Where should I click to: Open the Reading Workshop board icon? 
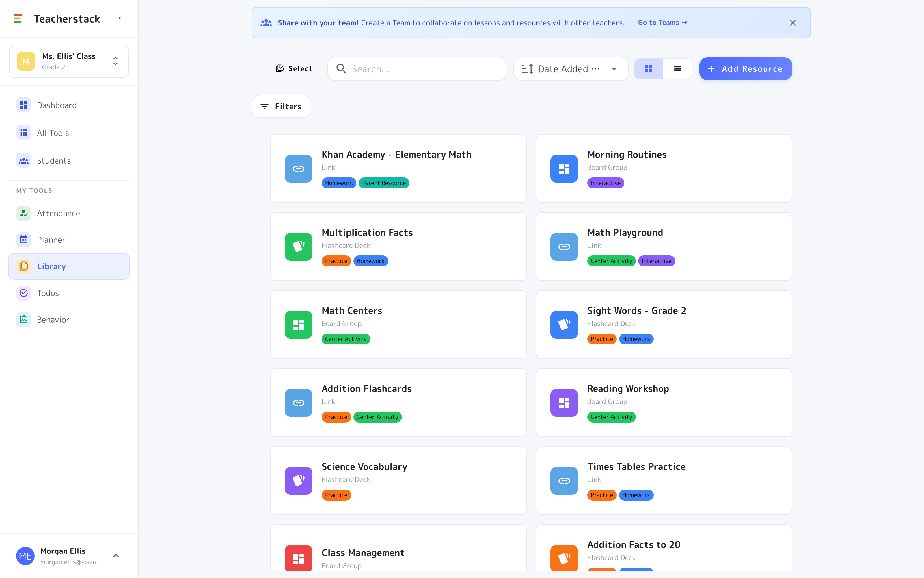pos(564,403)
